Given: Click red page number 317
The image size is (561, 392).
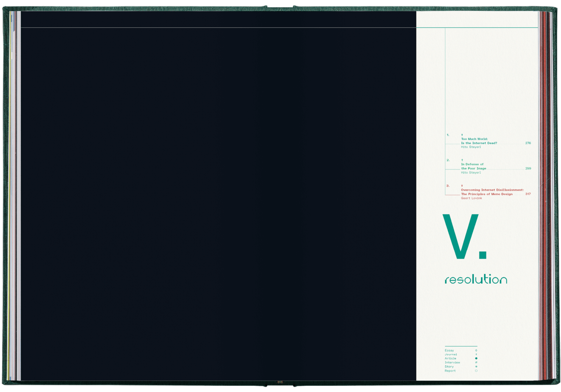Looking at the screenshot, I should (528, 194).
